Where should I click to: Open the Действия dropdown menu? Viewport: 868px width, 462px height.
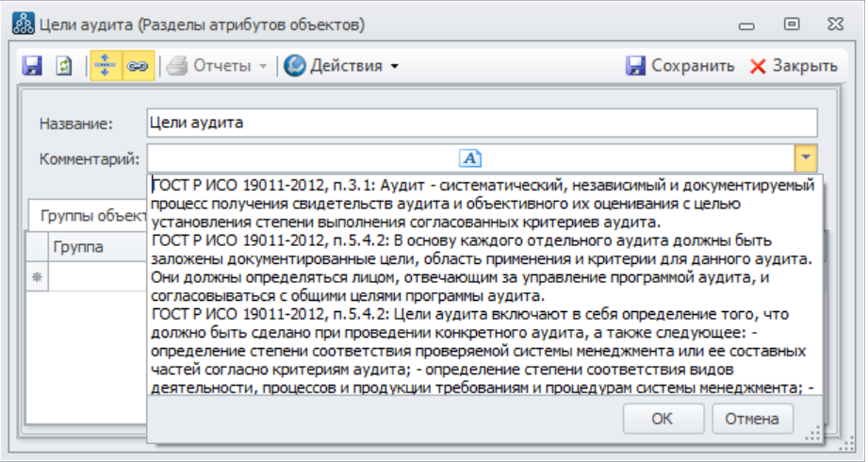point(395,66)
